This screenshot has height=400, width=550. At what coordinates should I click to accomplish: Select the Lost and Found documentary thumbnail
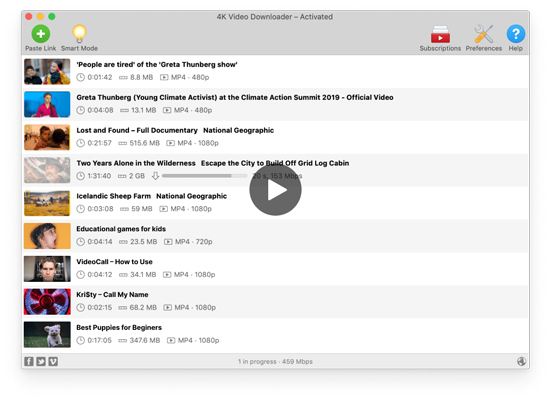pos(47,137)
